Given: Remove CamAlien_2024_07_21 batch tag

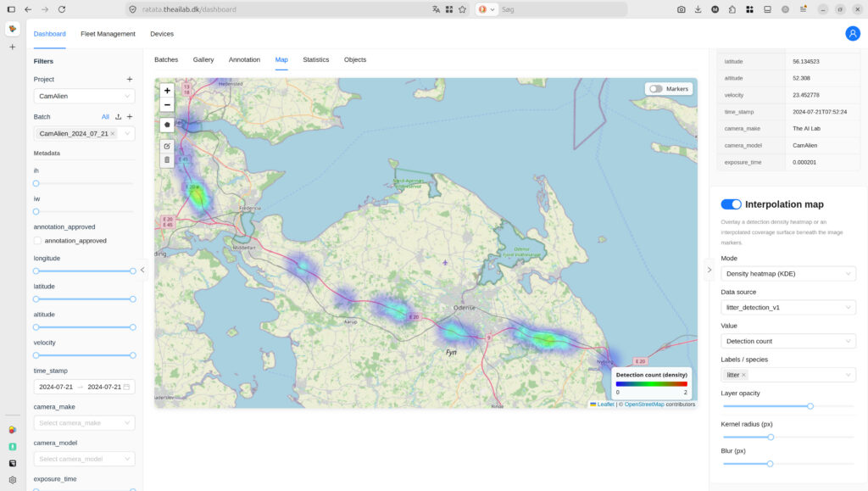Looking at the screenshot, I should [113, 133].
